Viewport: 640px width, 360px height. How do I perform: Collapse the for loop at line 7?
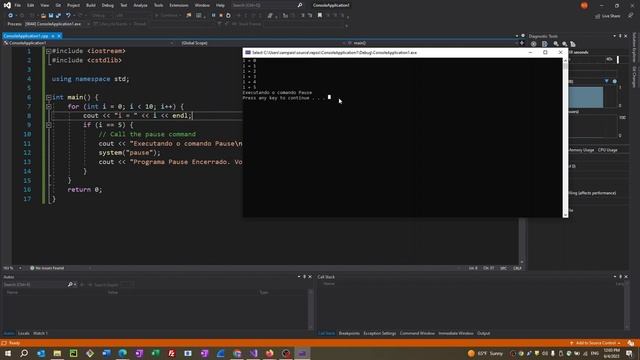49,107
